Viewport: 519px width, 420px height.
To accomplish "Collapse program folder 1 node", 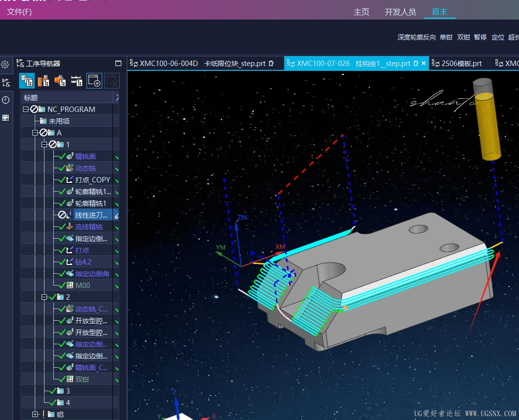I will 44,145.
